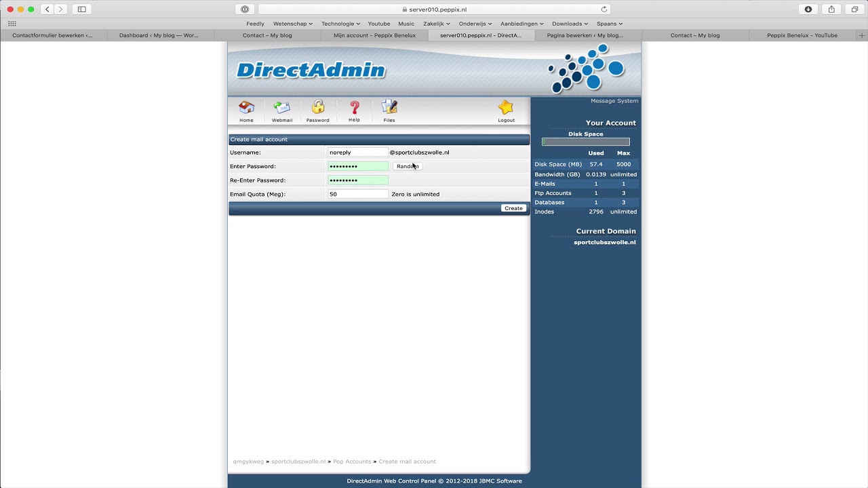This screenshot has width=868, height=488.
Task: Click the Re-Enter Password field
Action: click(357, 180)
